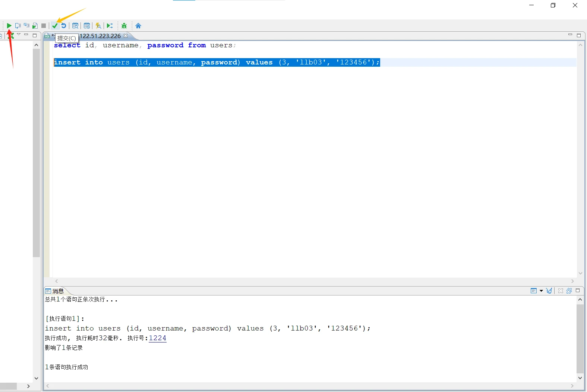Clear messages with the broom icon
587x392 pixels.
[x=549, y=291]
